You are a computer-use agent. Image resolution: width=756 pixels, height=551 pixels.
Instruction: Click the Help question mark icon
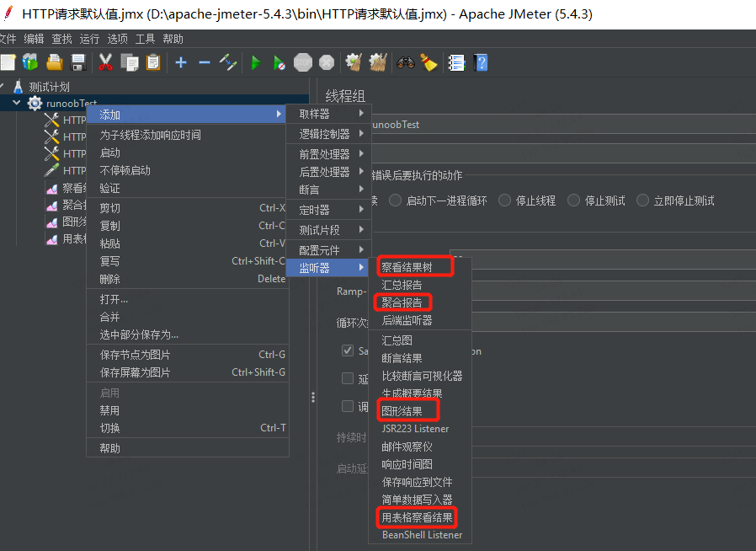(481, 62)
